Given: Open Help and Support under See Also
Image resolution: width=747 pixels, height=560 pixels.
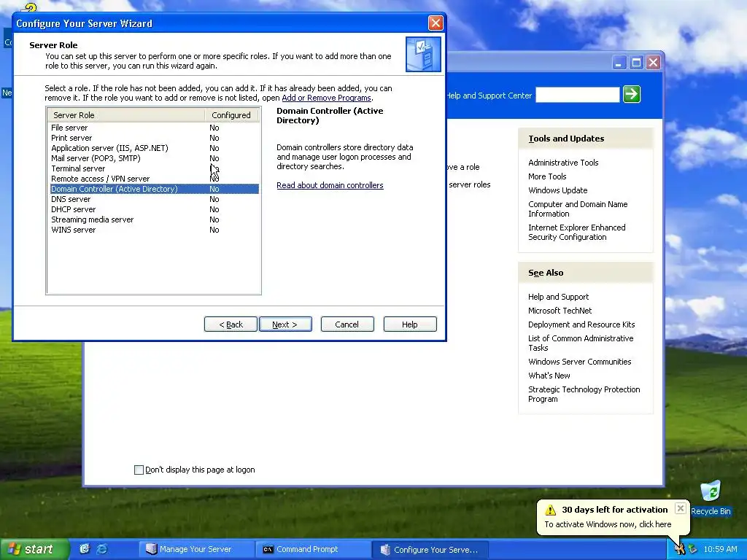Looking at the screenshot, I should [558, 297].
